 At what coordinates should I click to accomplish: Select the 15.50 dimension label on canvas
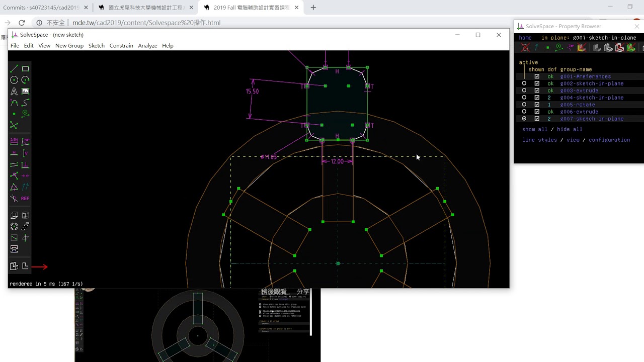(252, 92)
